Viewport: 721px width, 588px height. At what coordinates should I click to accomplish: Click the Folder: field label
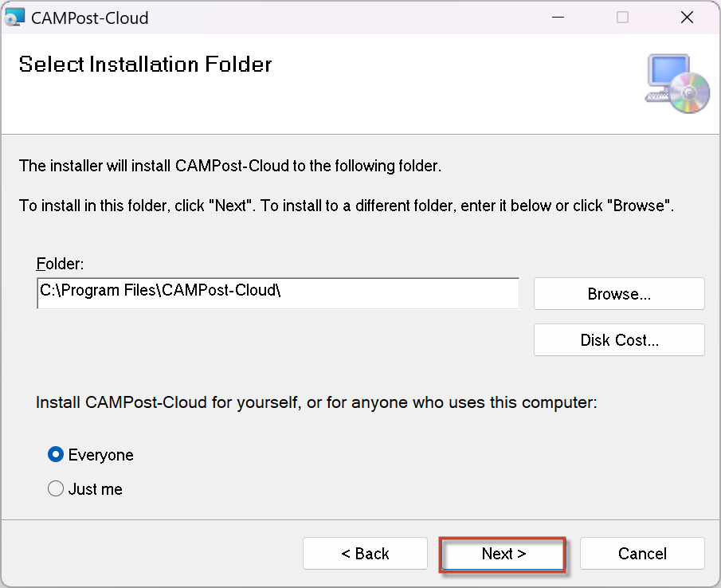point(60,264)
